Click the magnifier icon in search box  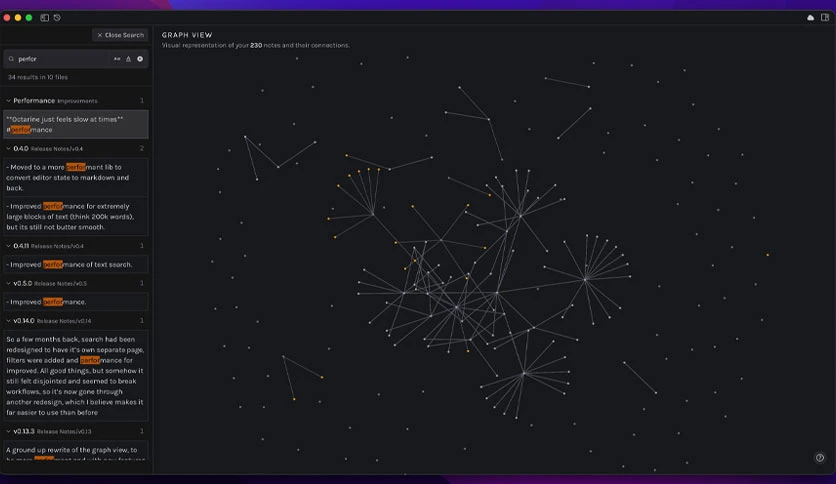[x=11, y=59]
